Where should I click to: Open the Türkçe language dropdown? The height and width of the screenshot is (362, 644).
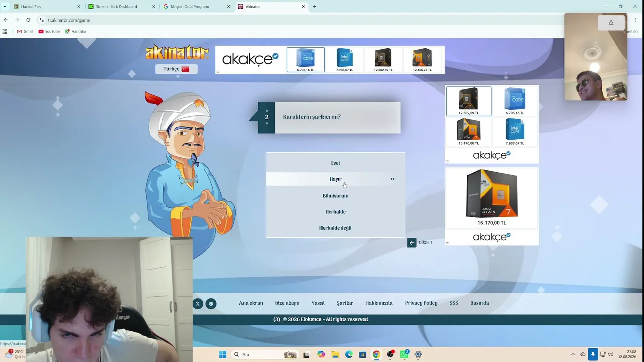tap(176, 69)
